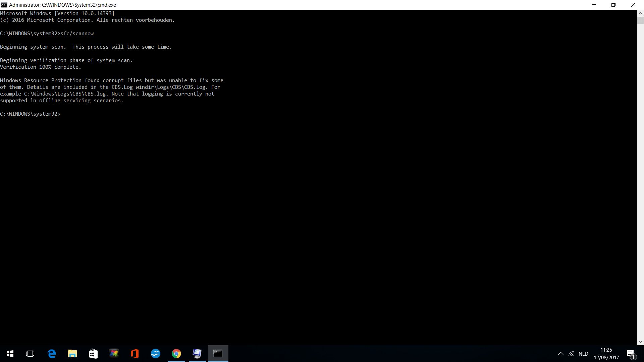Open the clock showing 11:25
This screenshot has height=362, width=644.
[606, 354]
